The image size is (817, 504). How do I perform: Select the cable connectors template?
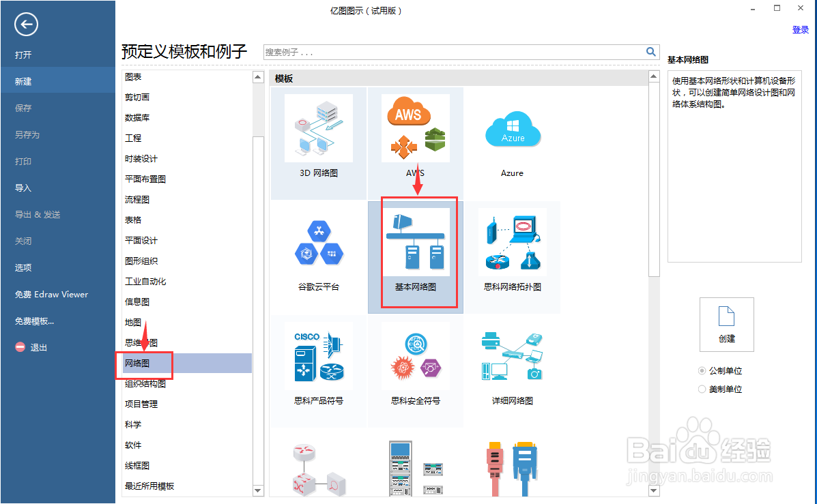tap(512, 469)
